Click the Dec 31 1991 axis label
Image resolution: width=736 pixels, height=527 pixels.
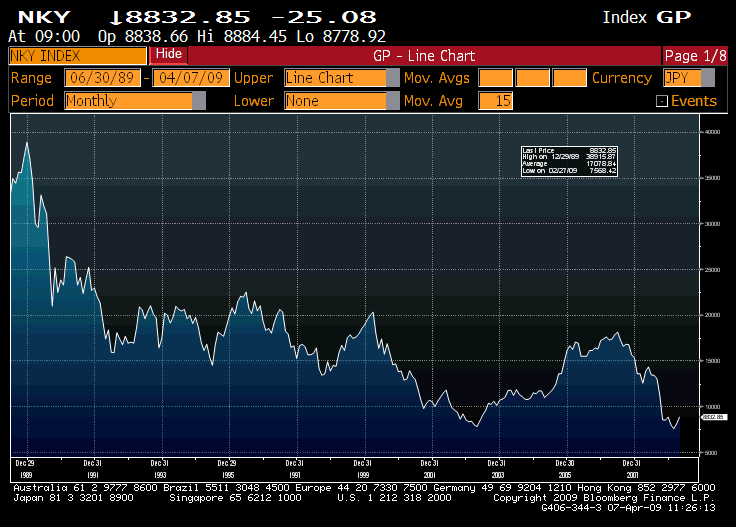pyautogui.click(x=92, y=469)
